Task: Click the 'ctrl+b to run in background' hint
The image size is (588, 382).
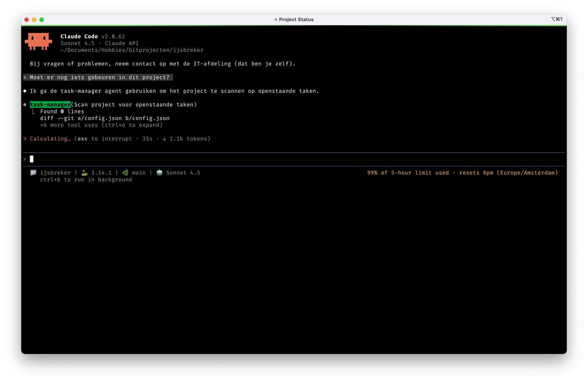Action: tap(86, 180)
